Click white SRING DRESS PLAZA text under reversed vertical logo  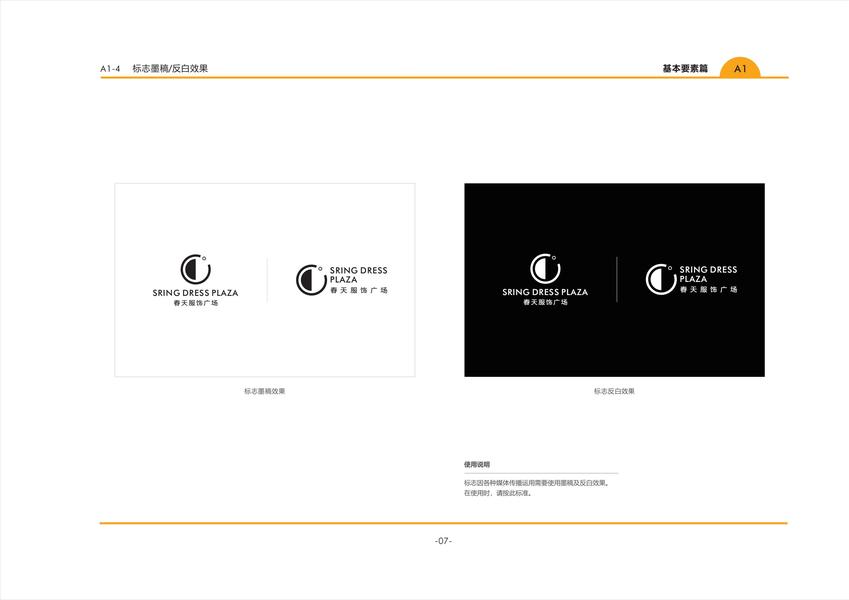click(x=545, y=292)
